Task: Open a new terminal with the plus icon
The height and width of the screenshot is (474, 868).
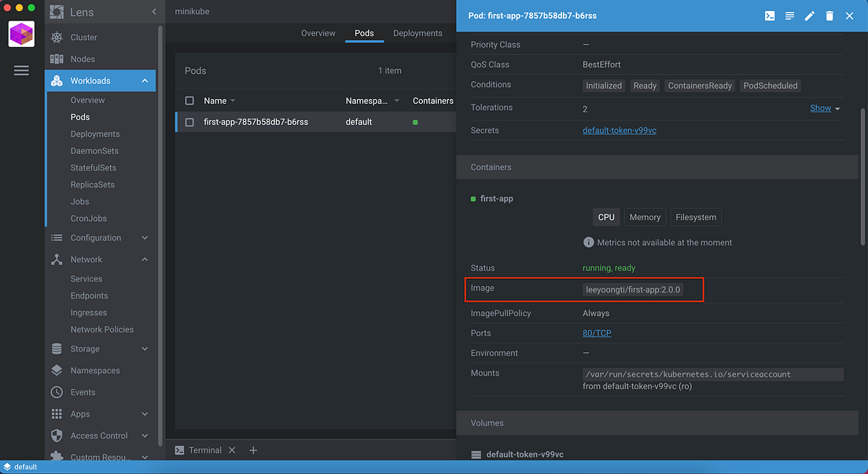Action: pos(252,450)
